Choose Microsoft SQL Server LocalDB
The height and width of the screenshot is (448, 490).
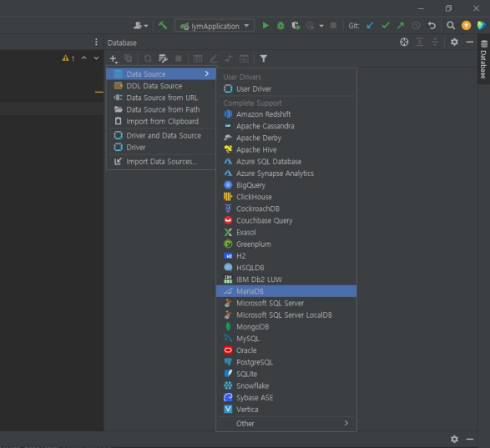pyautogui.click(x=286, y=315)
